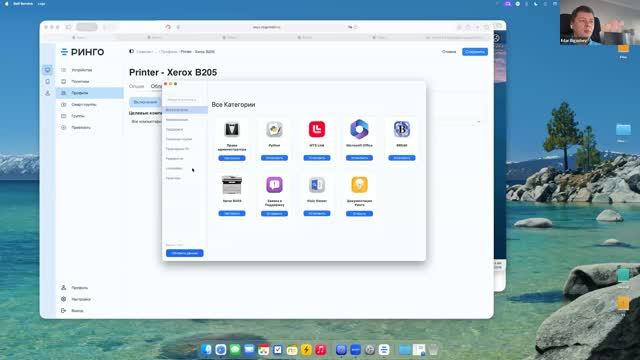Click the yellow lightbulb documentation icon
This screenshot has height=360, width=640.
[359, 185]
